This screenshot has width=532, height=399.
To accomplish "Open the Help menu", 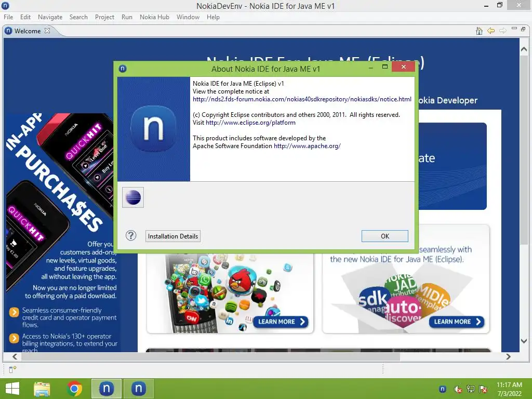I will click(x=213, y=17).
